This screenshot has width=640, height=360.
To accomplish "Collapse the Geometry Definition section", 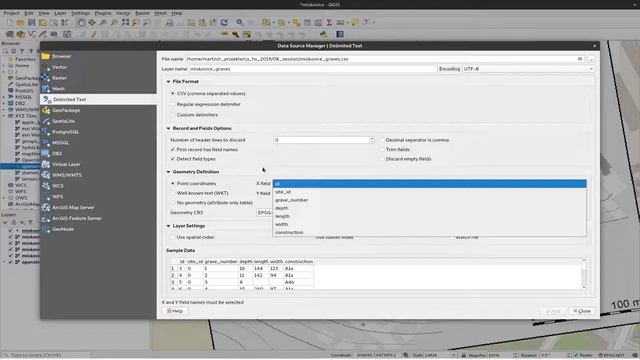I will click(168, 172).
